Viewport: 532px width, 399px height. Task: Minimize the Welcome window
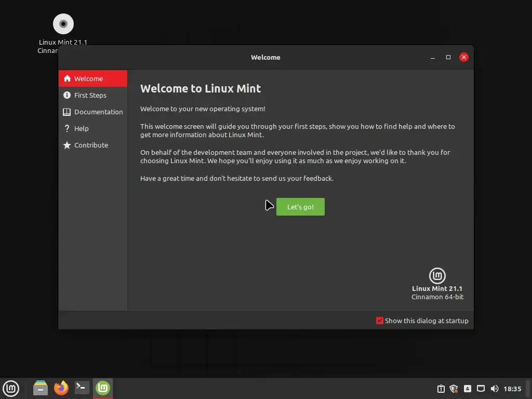click(x=433, y=57)
